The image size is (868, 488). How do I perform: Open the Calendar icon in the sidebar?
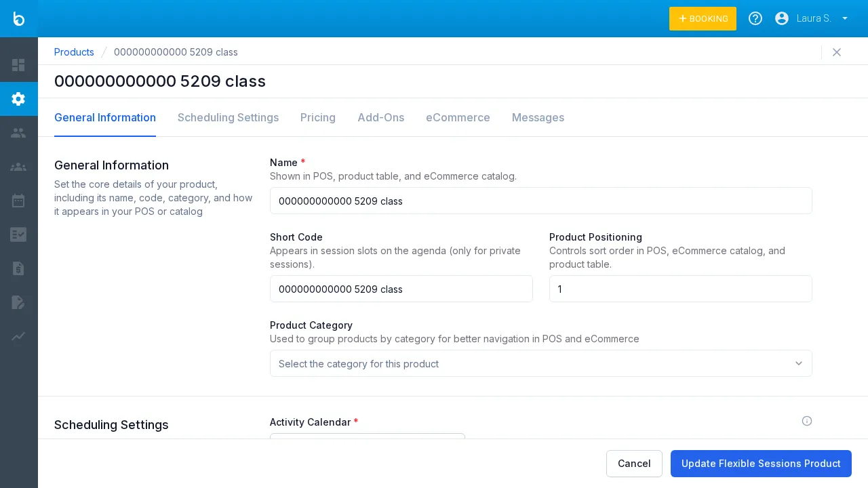point(19,201)
